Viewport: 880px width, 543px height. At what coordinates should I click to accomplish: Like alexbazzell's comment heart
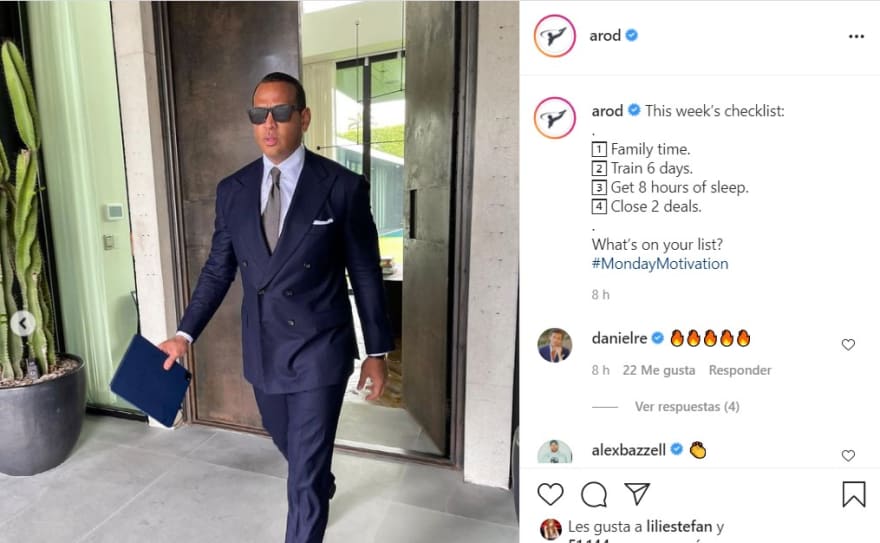848,455
